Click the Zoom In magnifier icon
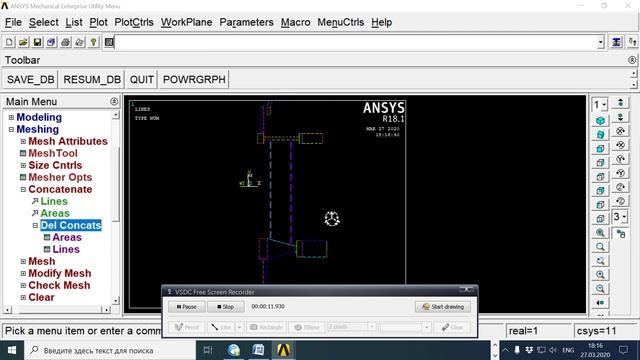The image size is (640, 360). point(600,275)
